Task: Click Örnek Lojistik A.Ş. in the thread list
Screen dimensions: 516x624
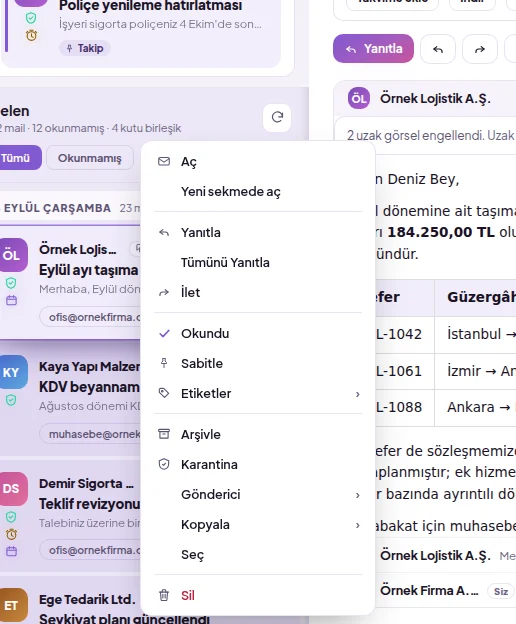Action: point(435,556)
